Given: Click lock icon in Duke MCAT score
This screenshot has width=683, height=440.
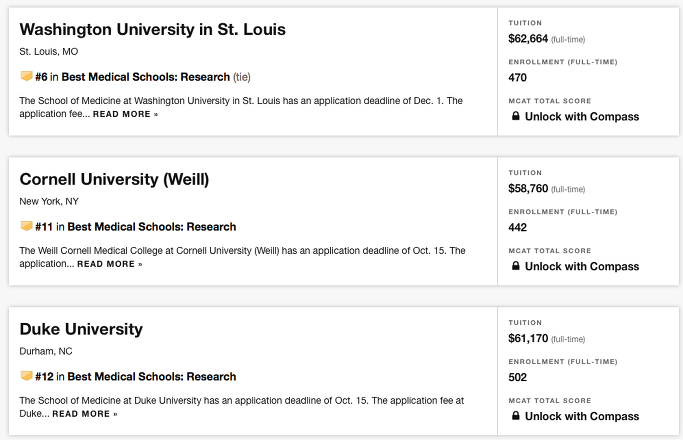Looking at the screenshot, I should tap(515, 416).
